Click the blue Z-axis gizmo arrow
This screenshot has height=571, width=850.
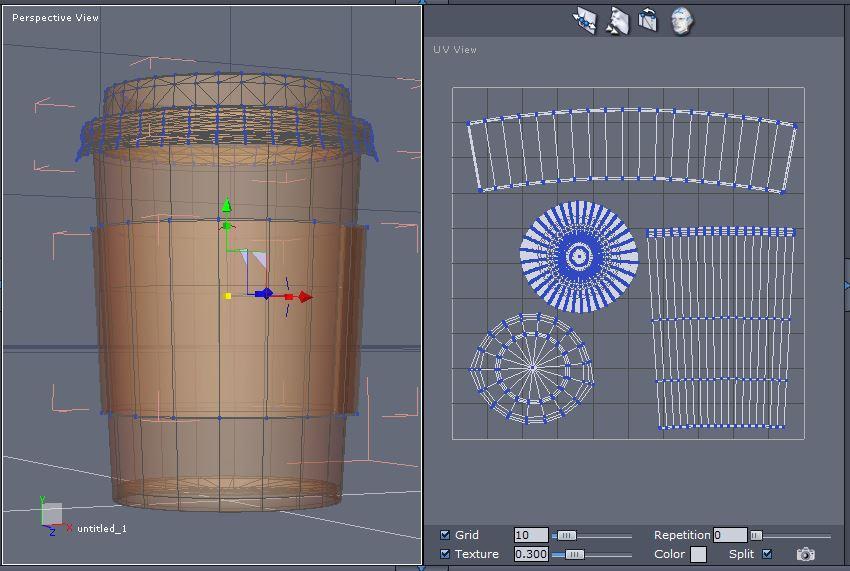pos(265,294)
